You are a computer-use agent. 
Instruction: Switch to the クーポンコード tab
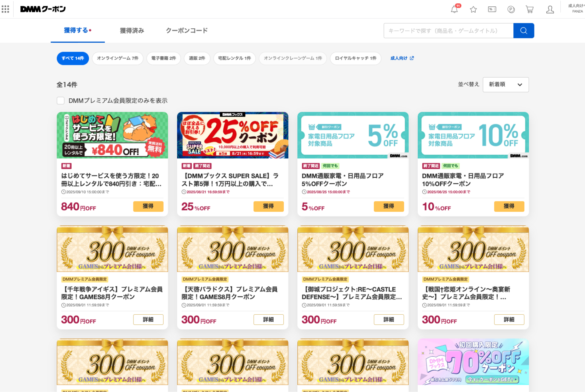pyautogui.click(x=187, y=30)
